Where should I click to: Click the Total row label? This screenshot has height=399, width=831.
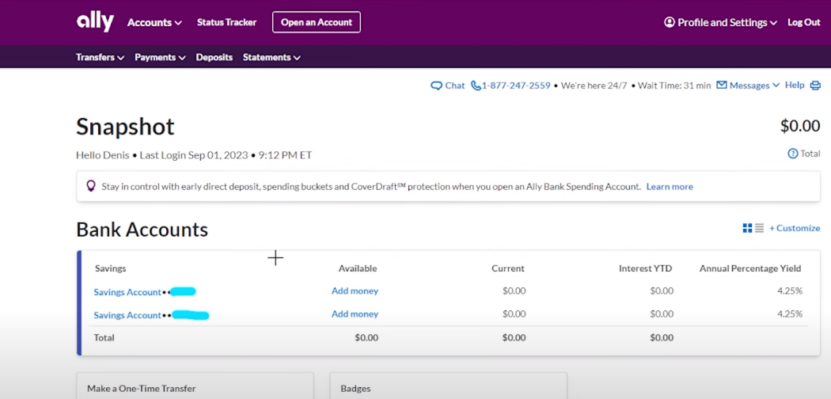coord(104,338)
